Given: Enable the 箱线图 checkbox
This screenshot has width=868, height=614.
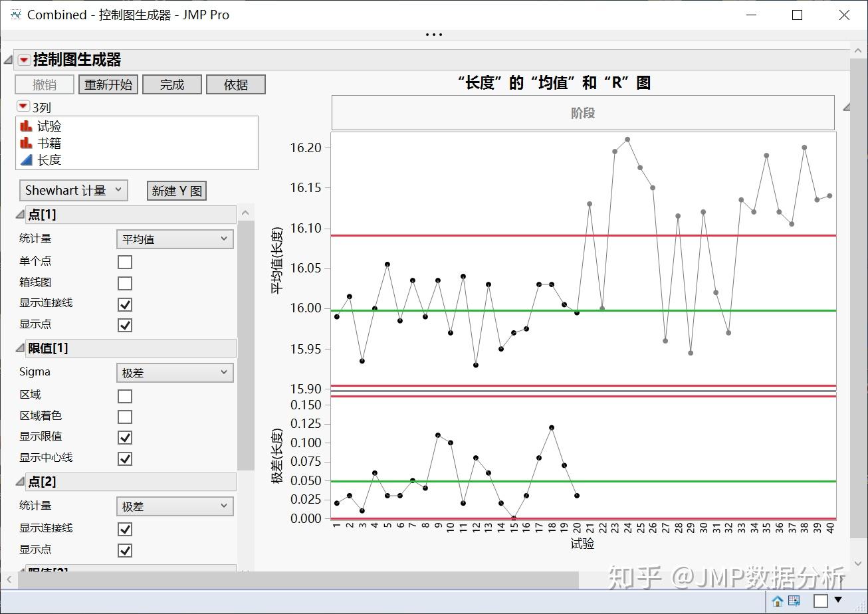Looking at the screenshot, I should pyautogui.click(x=124, y=282).
